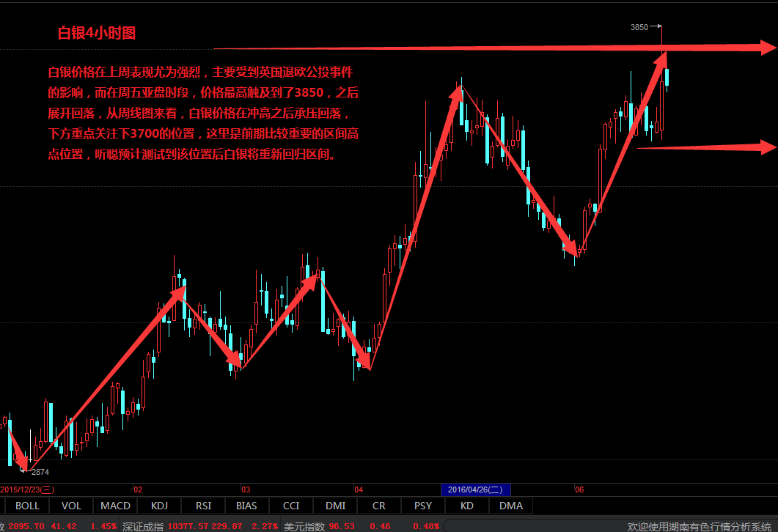Select the CR indicator tab

tap(379, 506)
